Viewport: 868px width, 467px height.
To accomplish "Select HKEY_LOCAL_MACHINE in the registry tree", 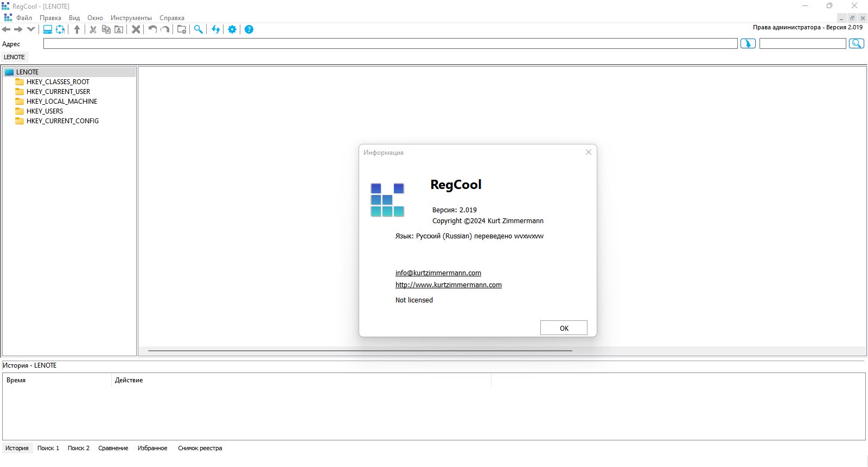I will (x=62, y=102).
